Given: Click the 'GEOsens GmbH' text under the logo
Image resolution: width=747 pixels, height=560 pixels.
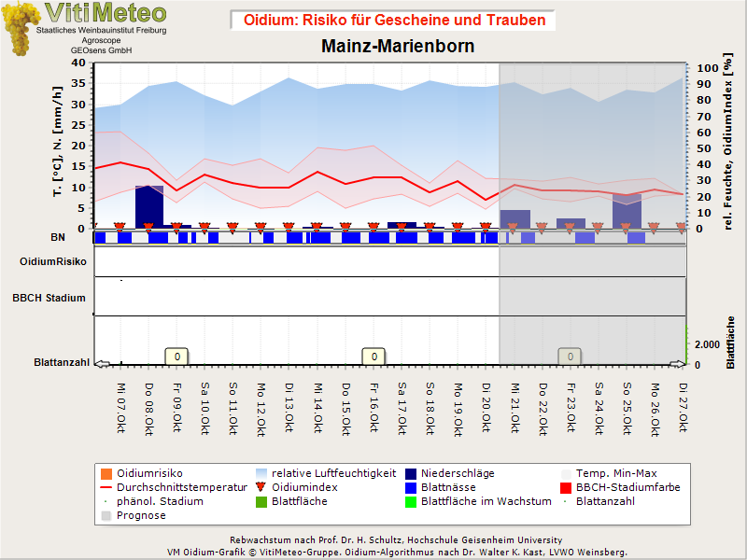Looking at the screenshot, I should click(x=102, y=50).
